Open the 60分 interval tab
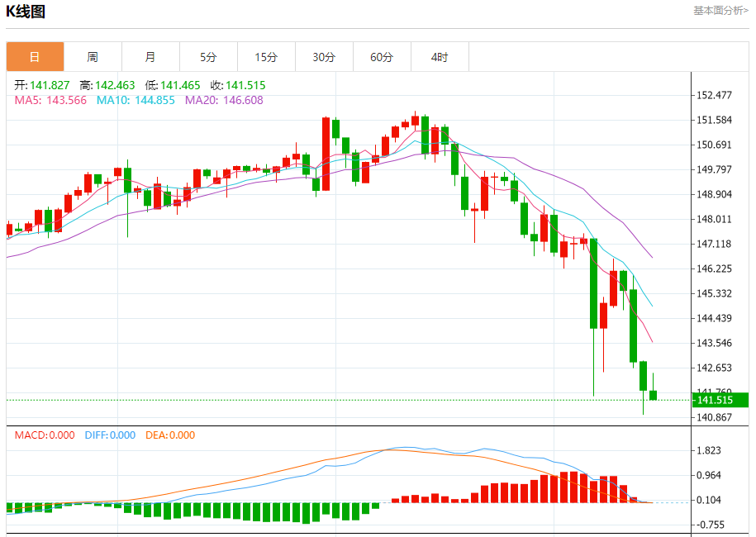 [x=382, y=57]
